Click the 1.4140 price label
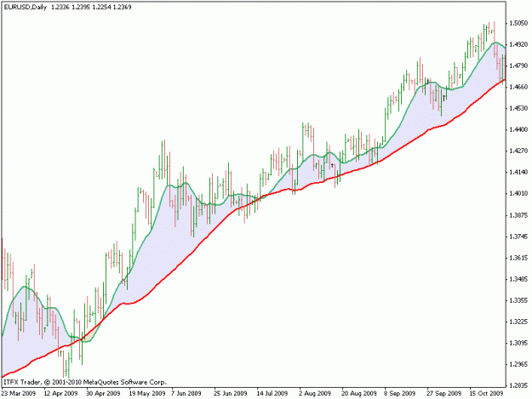532x399 pixels. (518, 172)
